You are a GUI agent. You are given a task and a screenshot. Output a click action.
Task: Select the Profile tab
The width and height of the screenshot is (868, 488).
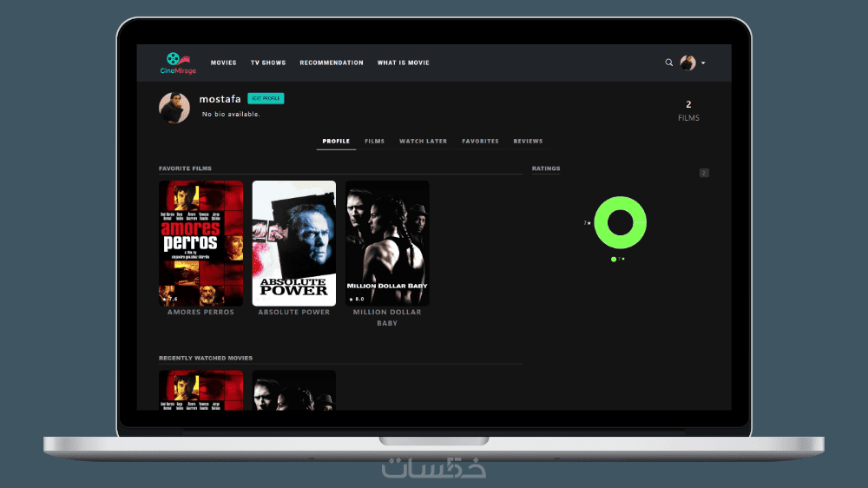pyautogui.click(x=336, y=142)
